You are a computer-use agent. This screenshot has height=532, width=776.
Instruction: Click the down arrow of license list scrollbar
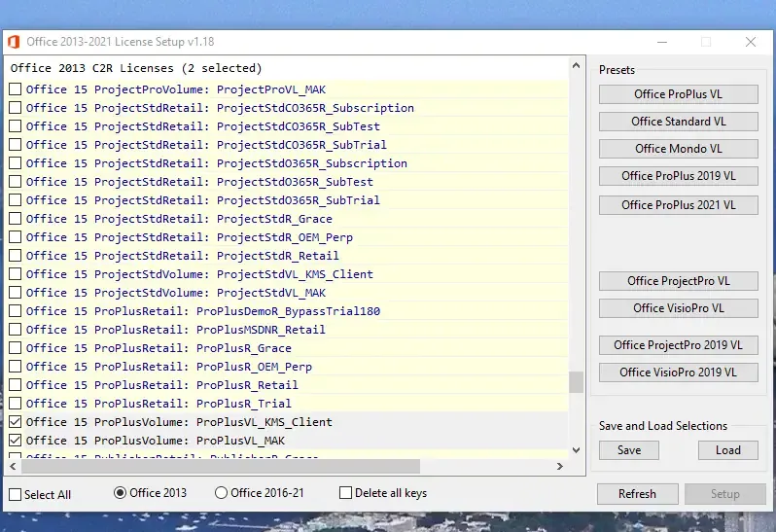(576, 450)
